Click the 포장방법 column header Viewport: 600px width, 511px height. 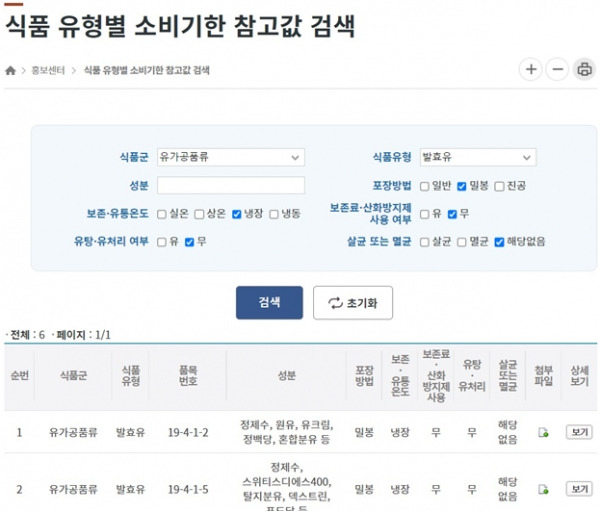(x=364, y=375)
